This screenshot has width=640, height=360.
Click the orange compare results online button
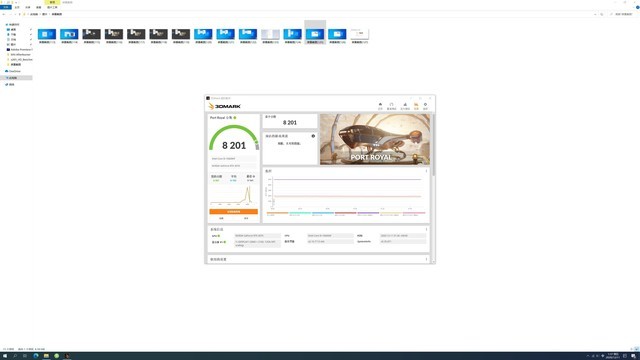pyautogui.click(x=233, y=211)
